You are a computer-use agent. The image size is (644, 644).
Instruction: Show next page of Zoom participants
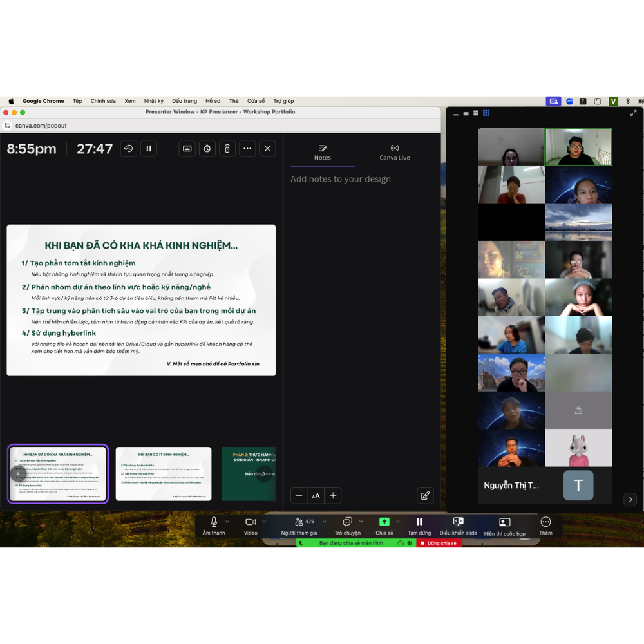coord(630,500)
